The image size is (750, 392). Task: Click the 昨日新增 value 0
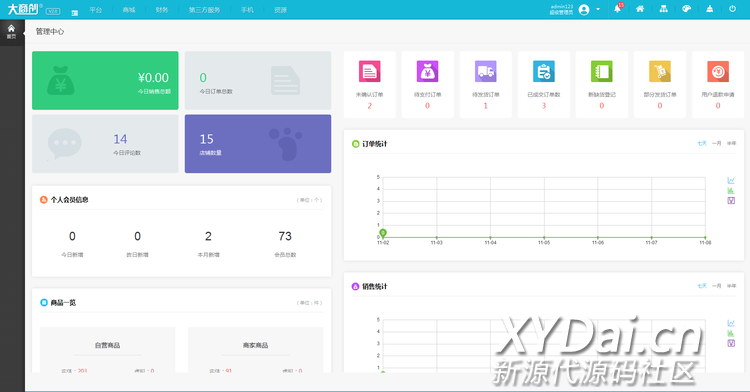[x=137, y=236]
